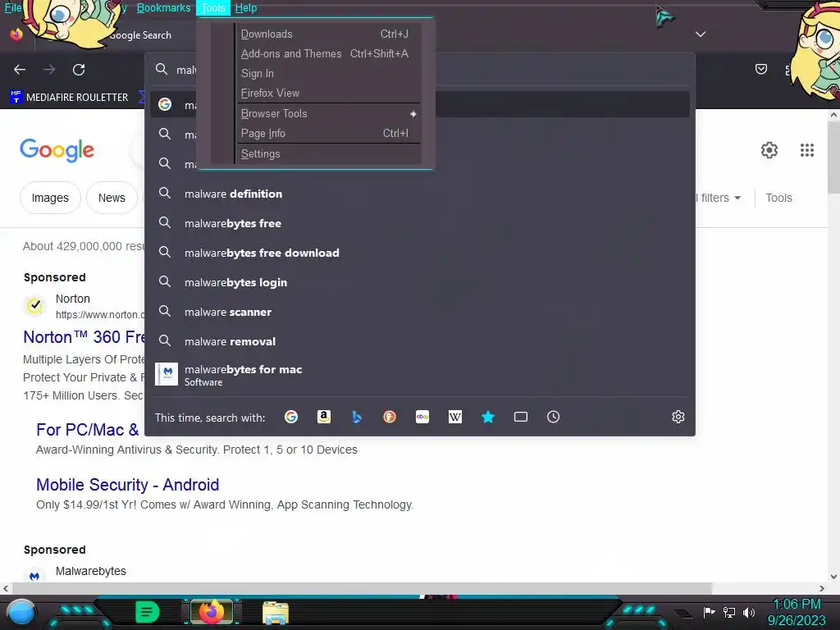This screenshot has height=630, width=840.
Task: Click the Tools menu bar item
Action: (213, 7)
